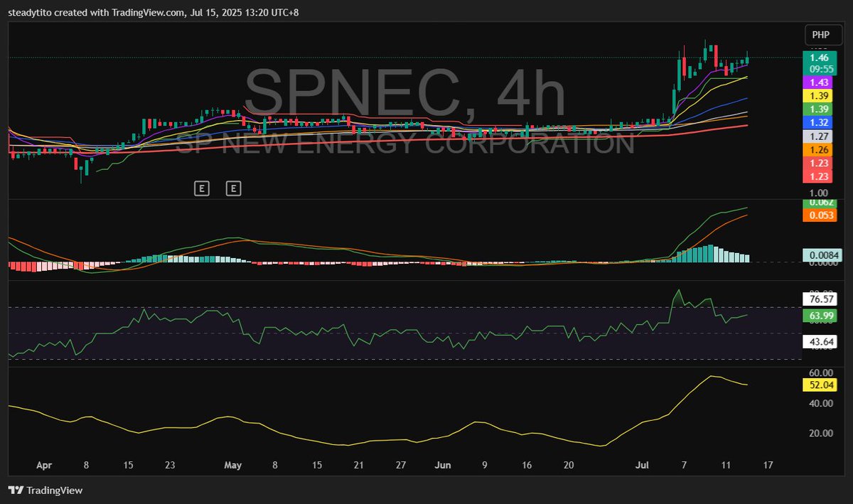Click the 17 date label on time axis

click(x=768, y=466)
